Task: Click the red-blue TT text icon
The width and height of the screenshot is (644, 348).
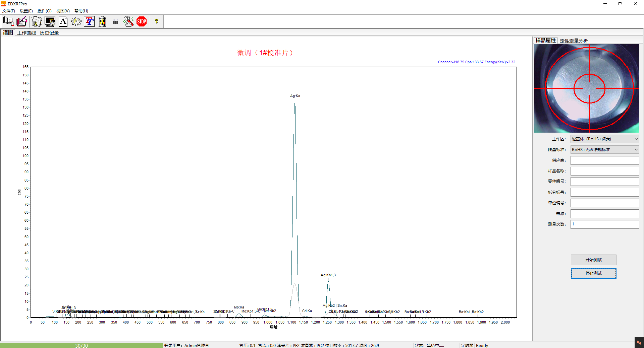Action: pos(89,21)
